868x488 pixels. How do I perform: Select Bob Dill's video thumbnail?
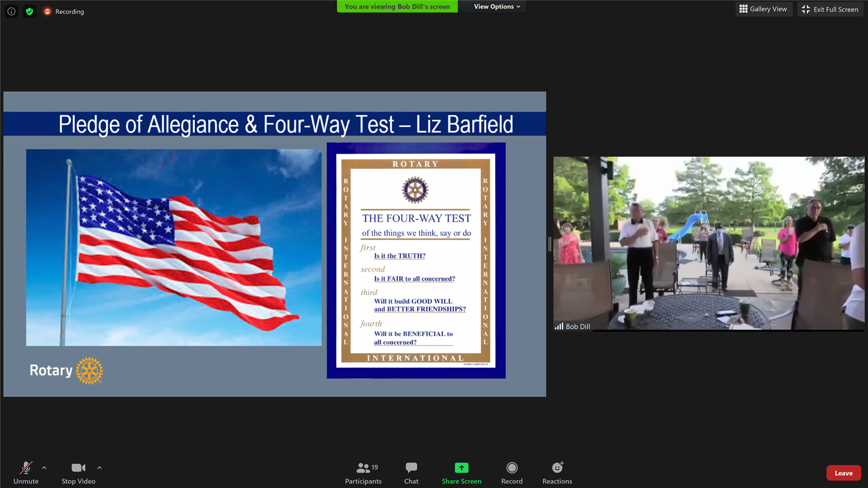[x=708, y=243]
